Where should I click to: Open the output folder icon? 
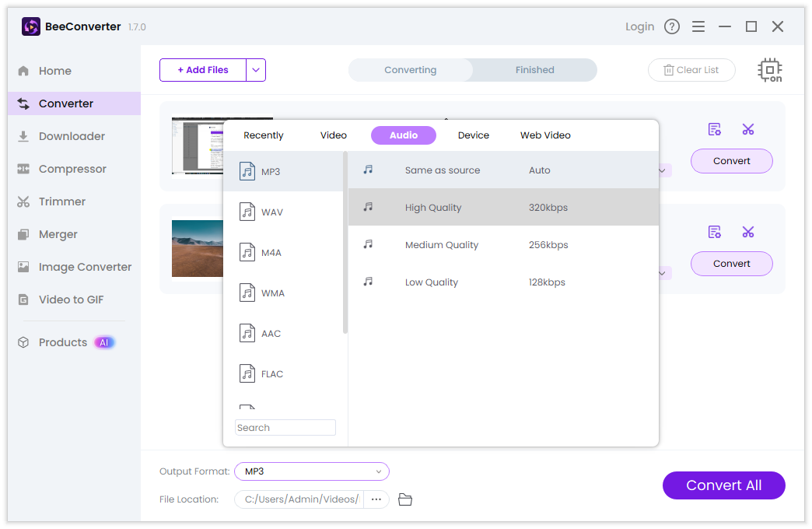pos(404,499)
